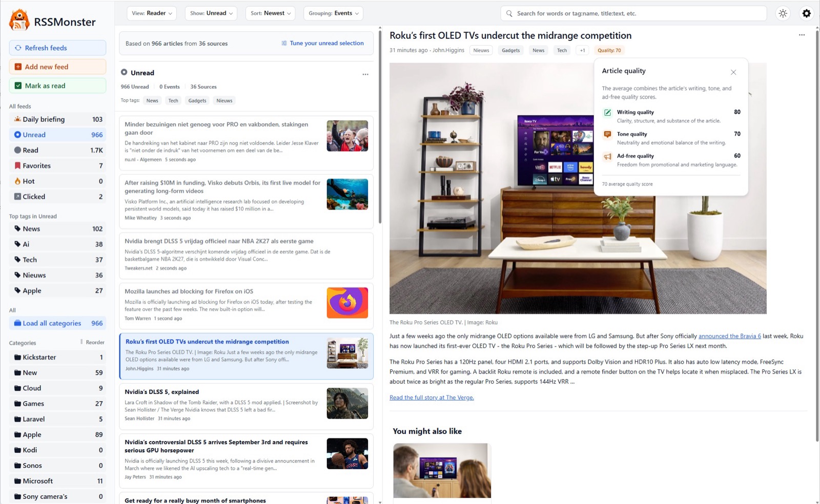Viewport: 820px width, 504px height.
Task: Select the Nieuws tag in sidebar
Action: pos(57,275)
